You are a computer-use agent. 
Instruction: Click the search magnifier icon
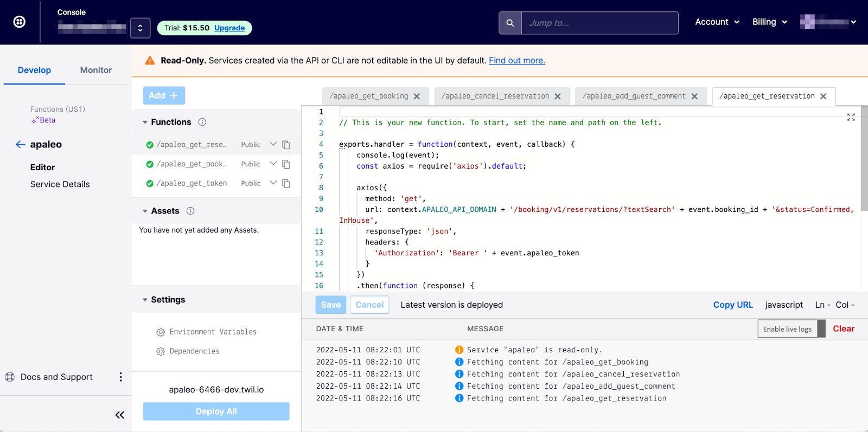(x=510, y=23)
